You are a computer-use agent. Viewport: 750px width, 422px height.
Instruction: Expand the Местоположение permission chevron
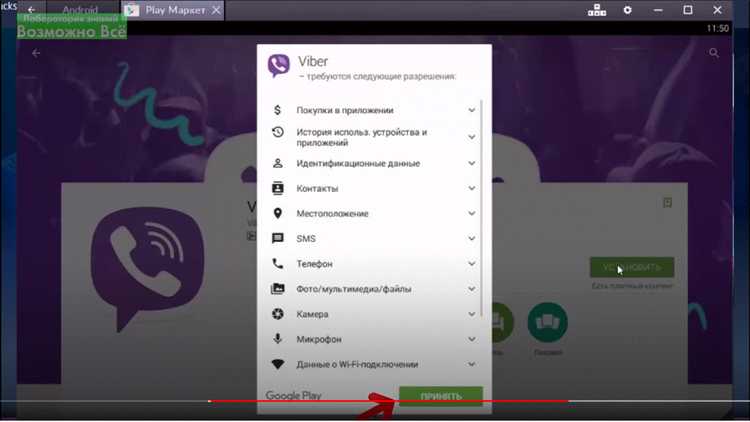472,213
